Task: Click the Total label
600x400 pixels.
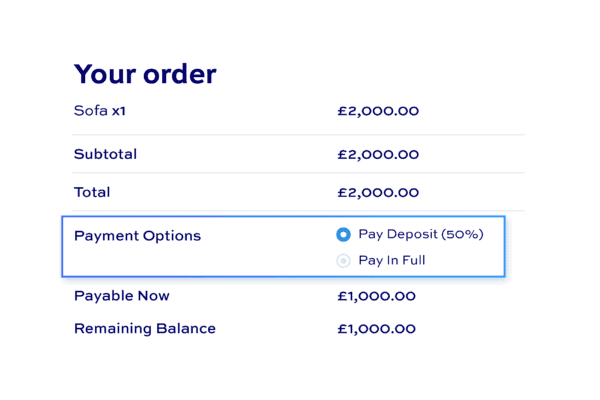Action: tap(92, 192)
